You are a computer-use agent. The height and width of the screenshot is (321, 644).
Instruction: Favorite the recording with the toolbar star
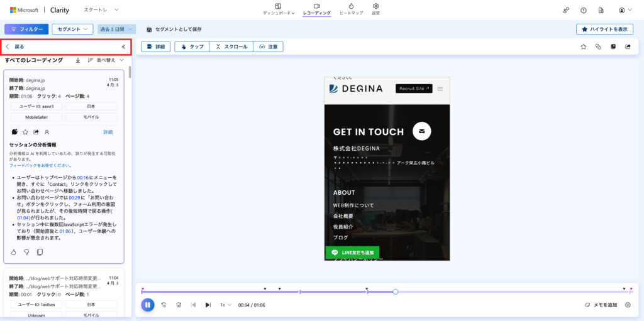[583, 46]
